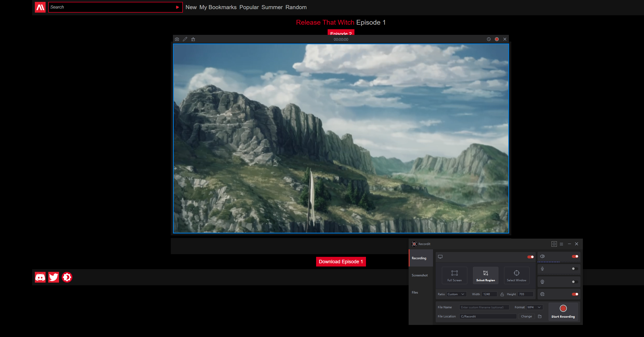Click the aspect ratio lock icon
Screen dimensions: 644x337
pyautogui.click(x=502, y=294)
